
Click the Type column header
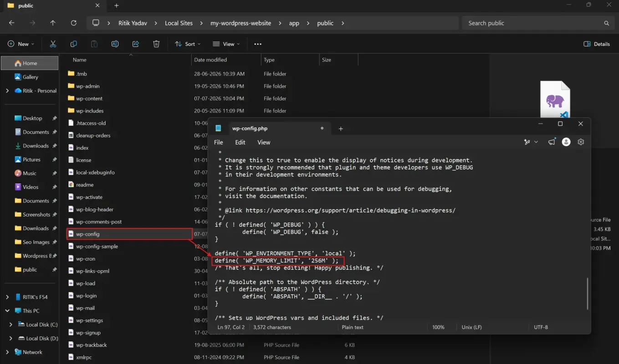point(290,60)
